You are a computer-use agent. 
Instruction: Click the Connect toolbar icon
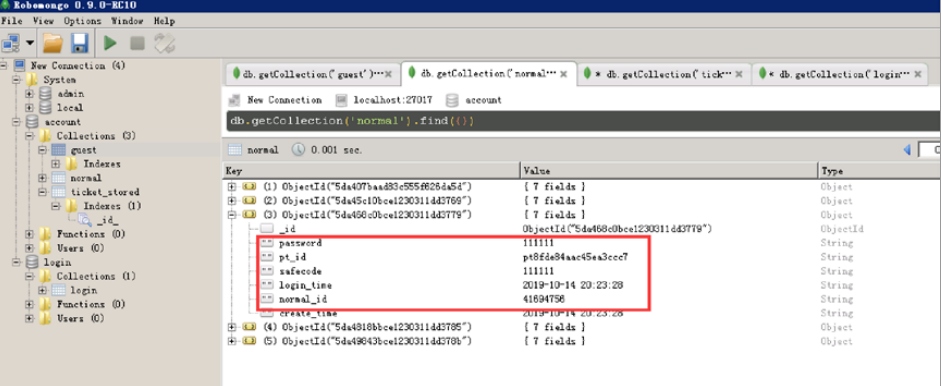(11, 43)
